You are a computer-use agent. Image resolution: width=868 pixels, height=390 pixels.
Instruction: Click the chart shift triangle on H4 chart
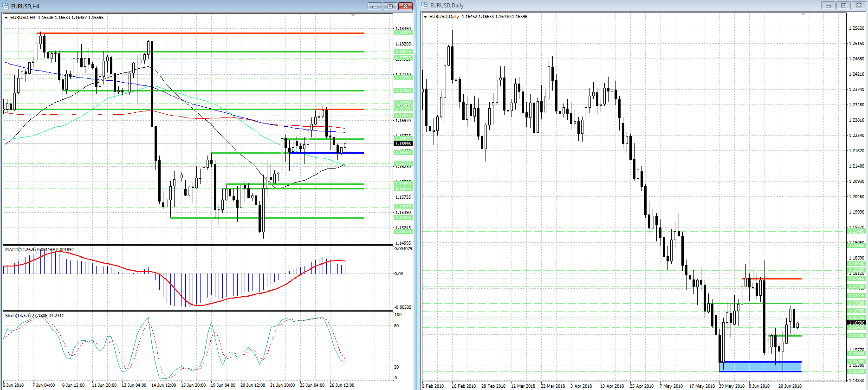point(353,15)
